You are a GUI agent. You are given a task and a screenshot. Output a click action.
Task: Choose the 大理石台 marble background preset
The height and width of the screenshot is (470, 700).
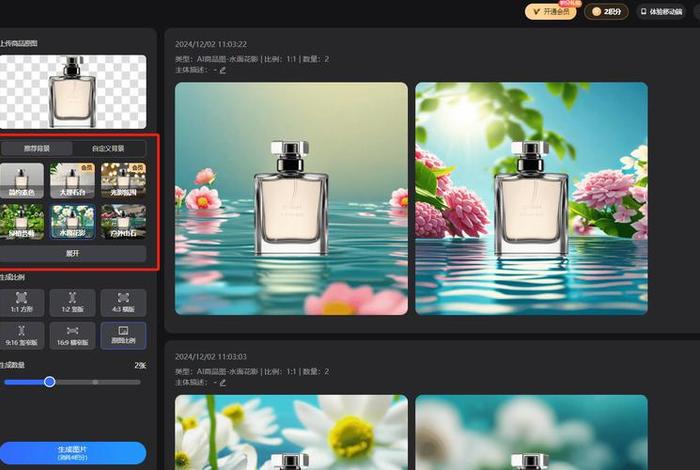[73, 181]
